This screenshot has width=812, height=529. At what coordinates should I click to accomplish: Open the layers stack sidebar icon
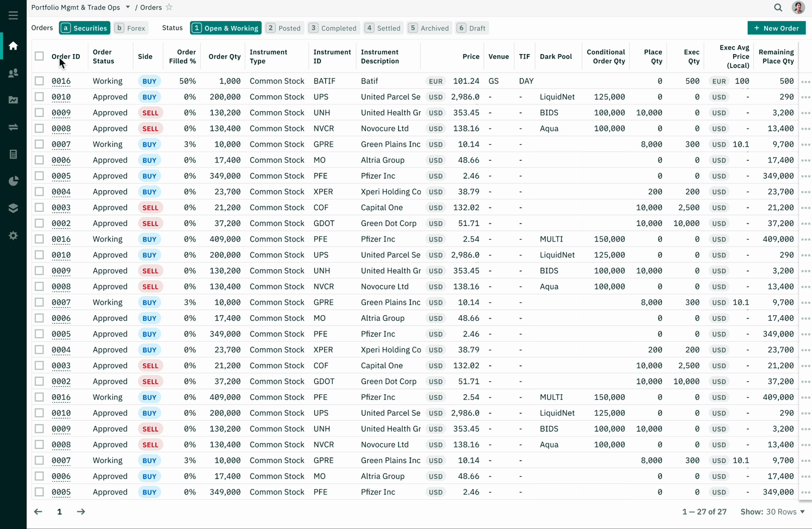pos(13,208)
